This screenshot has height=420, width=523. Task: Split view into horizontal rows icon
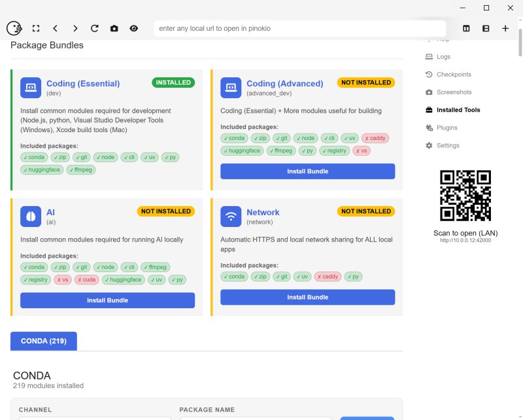coord(486,28)
